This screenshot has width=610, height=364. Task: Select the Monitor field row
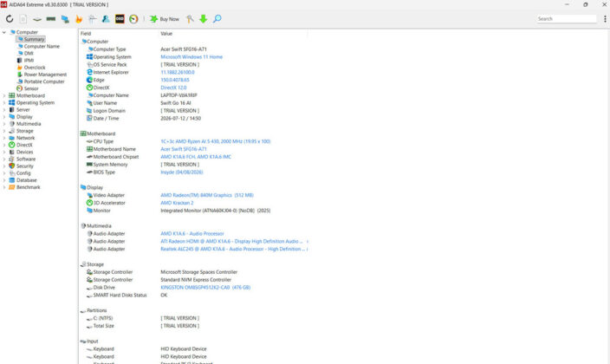click(193, 211)
